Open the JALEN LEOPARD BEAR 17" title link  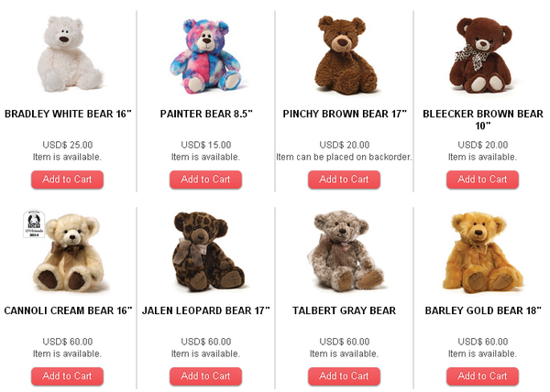coord(206,310)
